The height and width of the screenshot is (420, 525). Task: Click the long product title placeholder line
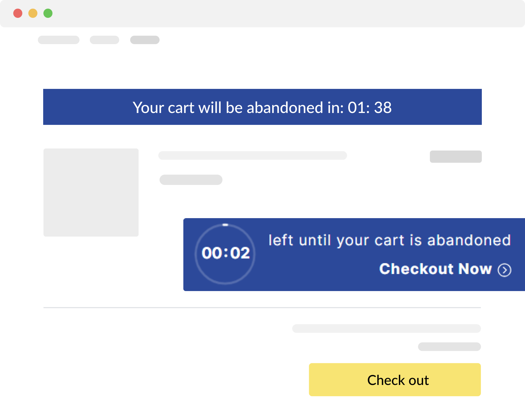[252, 156]
